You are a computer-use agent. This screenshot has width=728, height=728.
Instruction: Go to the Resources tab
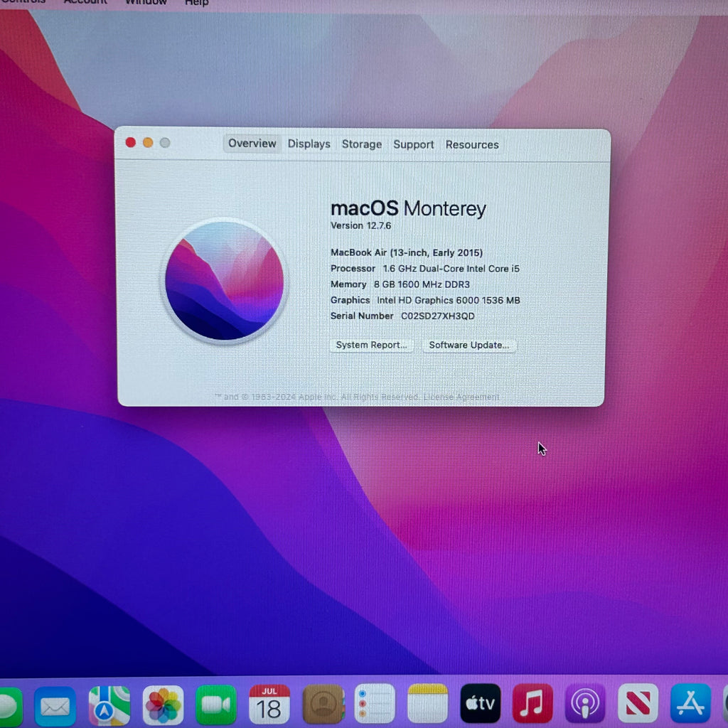[472, 145]
